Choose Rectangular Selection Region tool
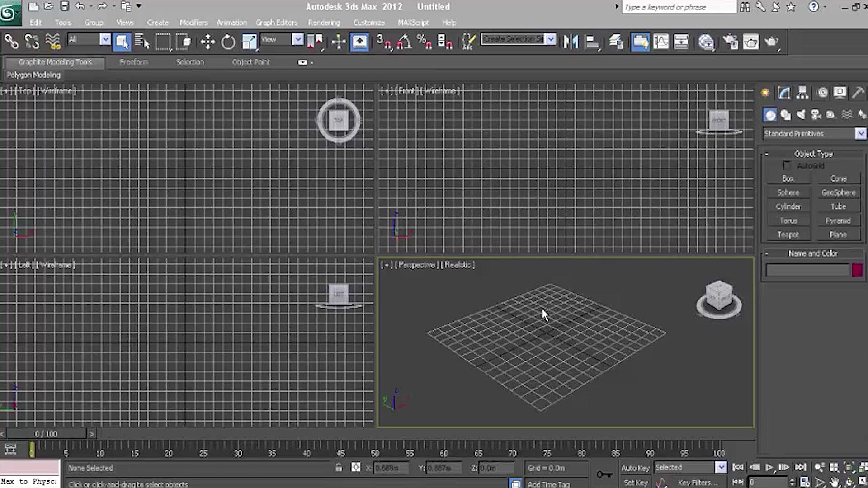 point(163,42)
